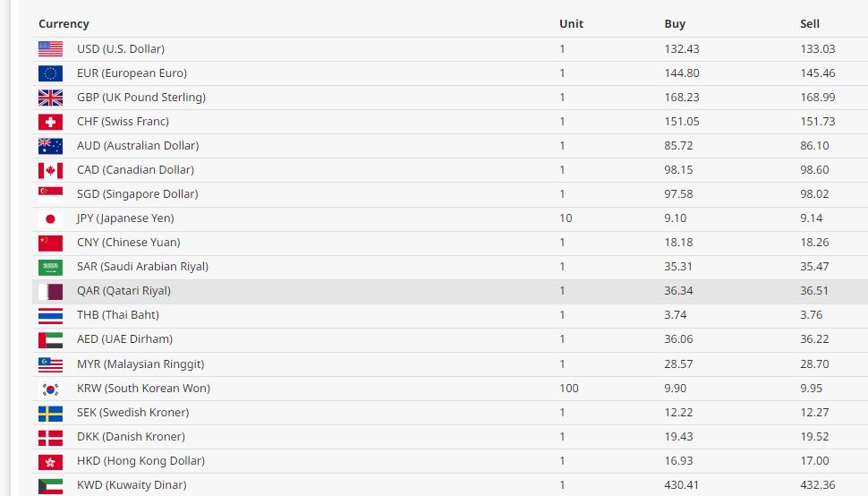Click the Japanese Yen flag icon
Screen dimensions: 868x496
pos(50,218)
